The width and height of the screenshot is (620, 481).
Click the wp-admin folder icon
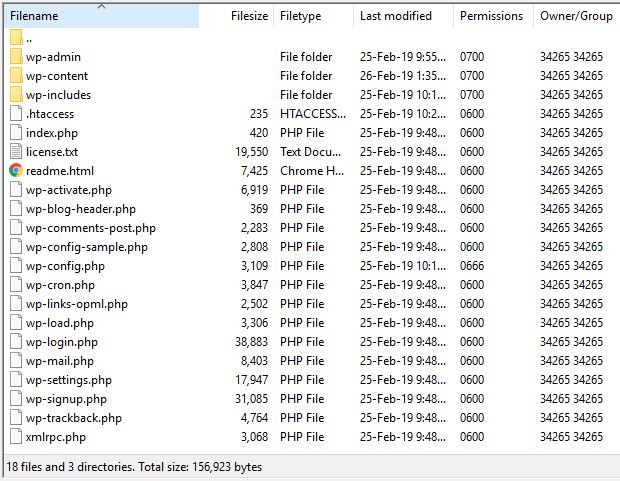pos(16,57)
